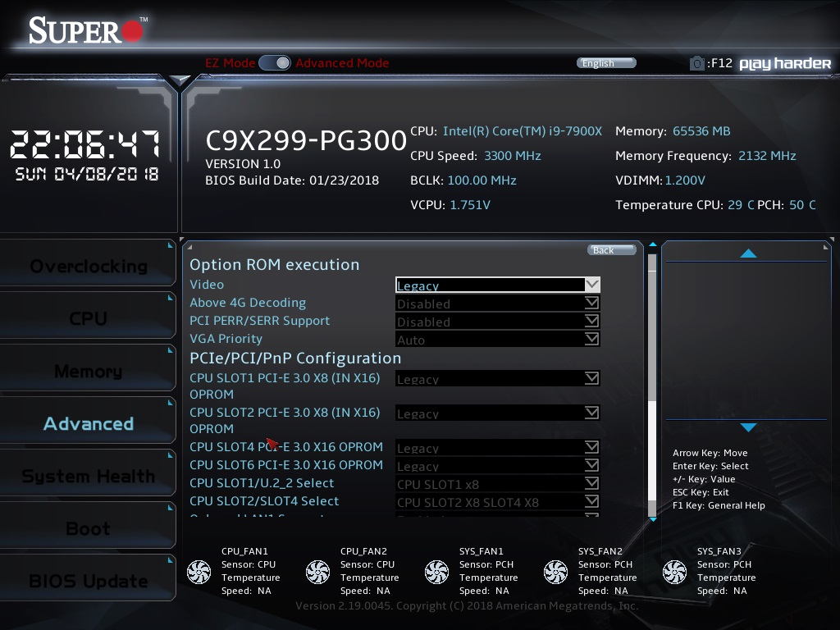Switch to the System Health section

coord(88,477)
